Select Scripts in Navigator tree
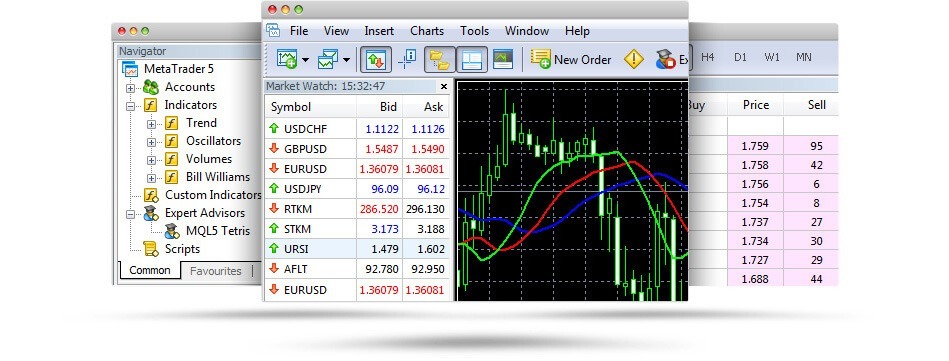Viewport: 949px width, 361px height. coord(182,249)
